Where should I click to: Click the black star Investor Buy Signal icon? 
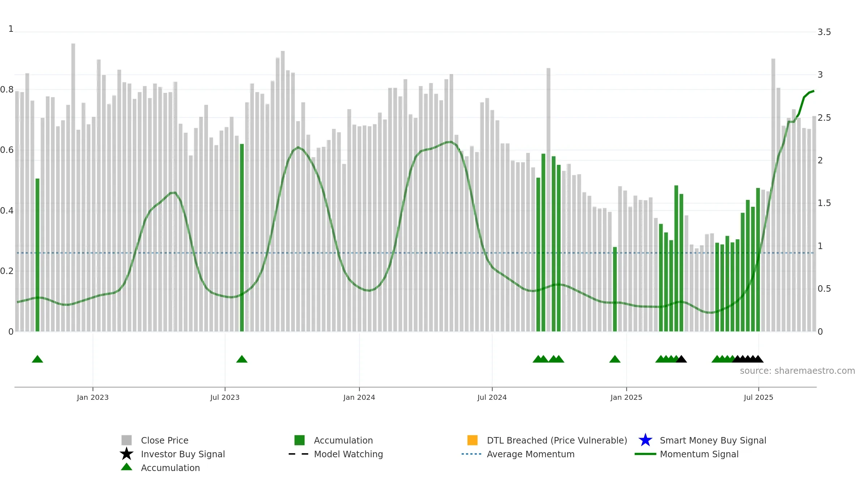127,454
